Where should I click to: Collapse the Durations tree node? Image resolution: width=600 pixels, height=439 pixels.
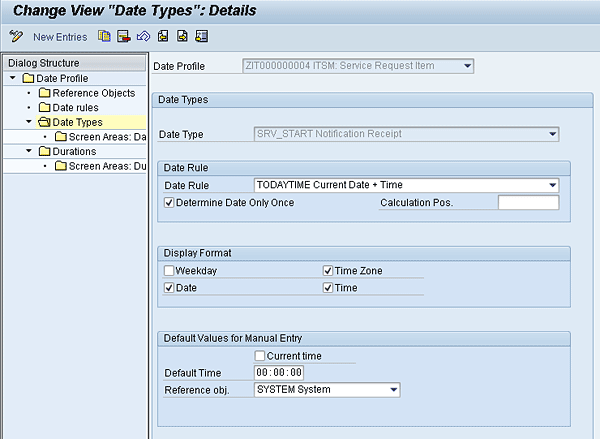click(x=28, y=151)
